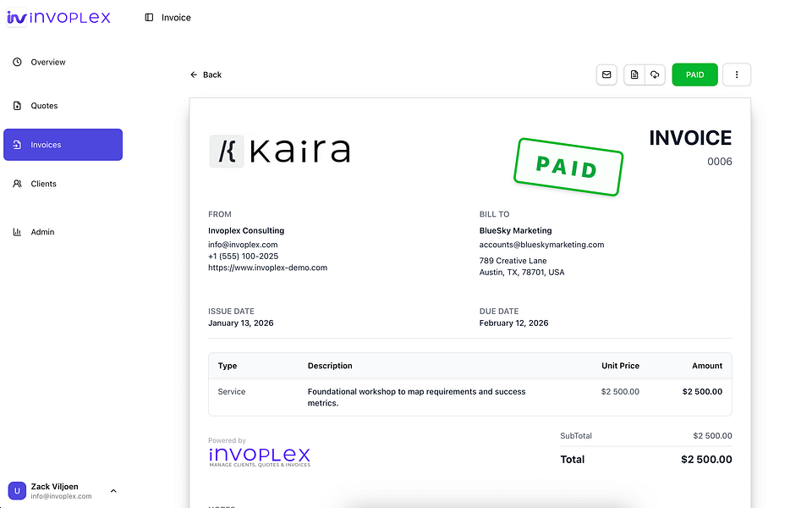This screenshot has height=508, width=812.
Task: Click the Powered by Invoplex logo
Action: pyautogui.click(x=260, y=456)
